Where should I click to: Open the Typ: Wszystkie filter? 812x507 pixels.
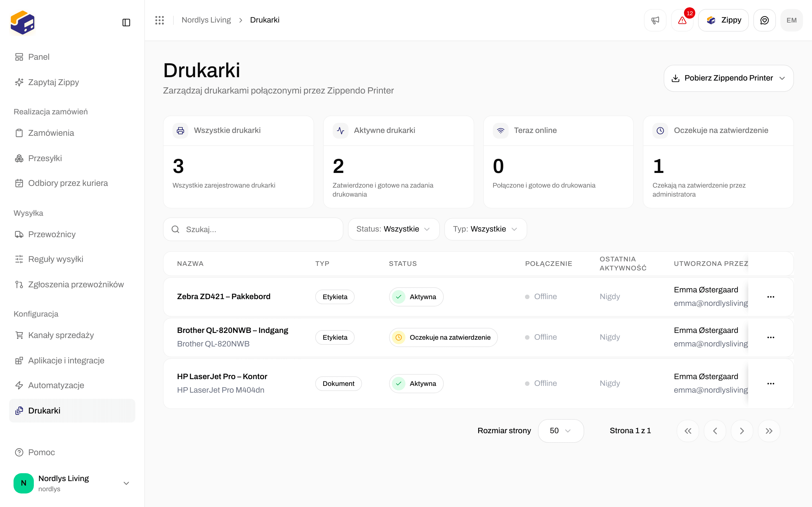[486, 229]
